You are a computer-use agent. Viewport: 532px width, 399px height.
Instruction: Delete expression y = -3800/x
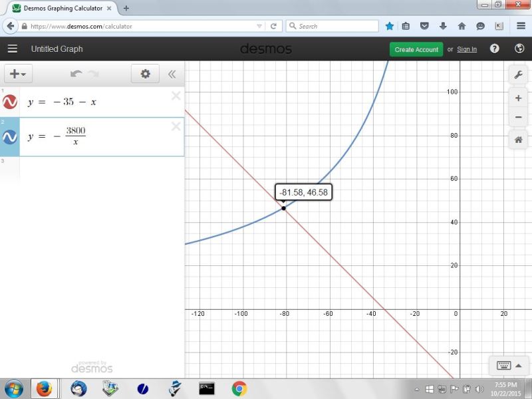pos(176,126)
